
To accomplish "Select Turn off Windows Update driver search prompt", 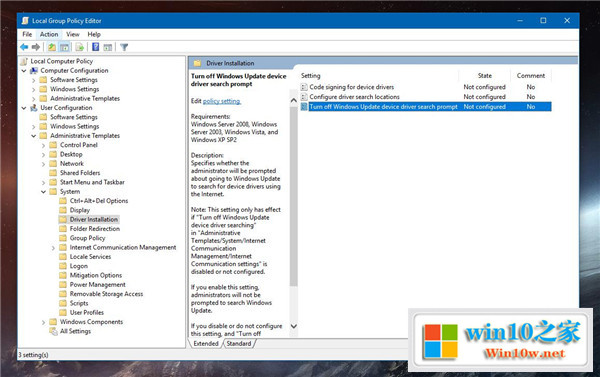I will 383,107.
